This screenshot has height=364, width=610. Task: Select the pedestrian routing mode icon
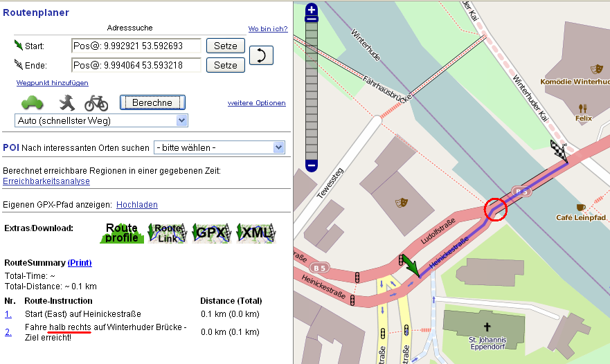click(66, 103)
